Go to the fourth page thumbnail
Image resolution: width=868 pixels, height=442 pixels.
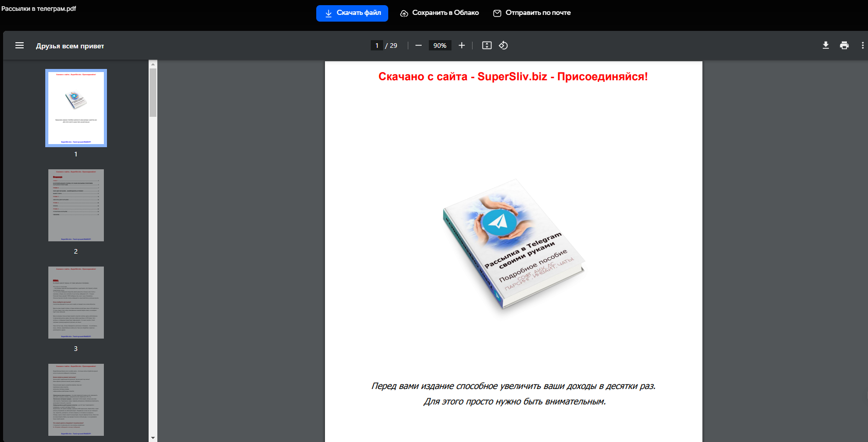tap(76, 400)
